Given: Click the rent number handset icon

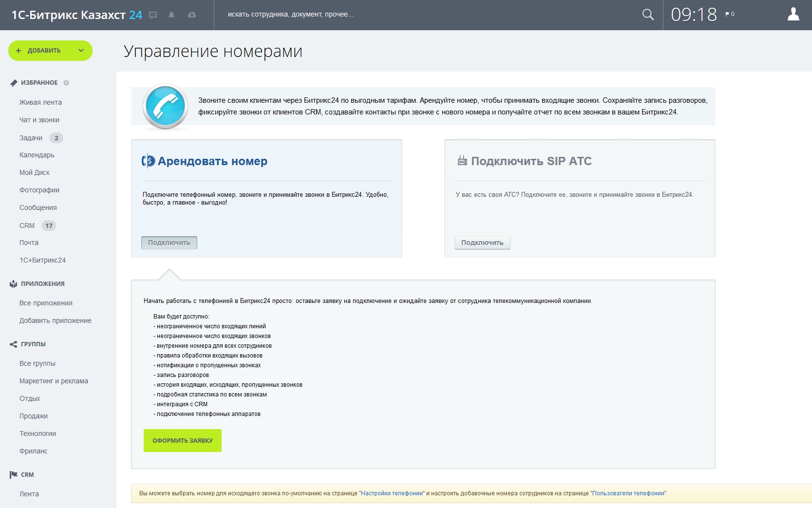Looking at the screenshot, I should click(148, 161).
